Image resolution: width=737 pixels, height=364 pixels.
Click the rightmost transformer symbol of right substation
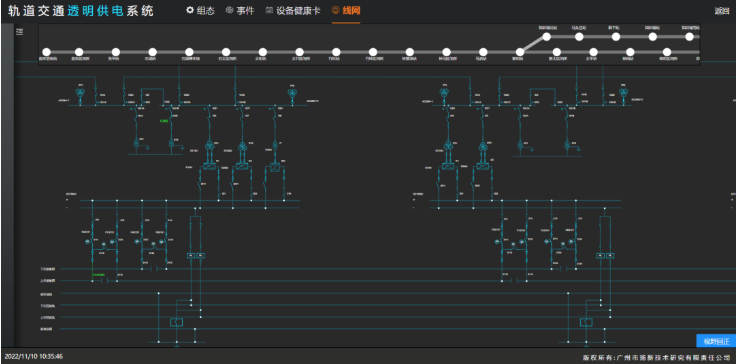tap(623, 93)
